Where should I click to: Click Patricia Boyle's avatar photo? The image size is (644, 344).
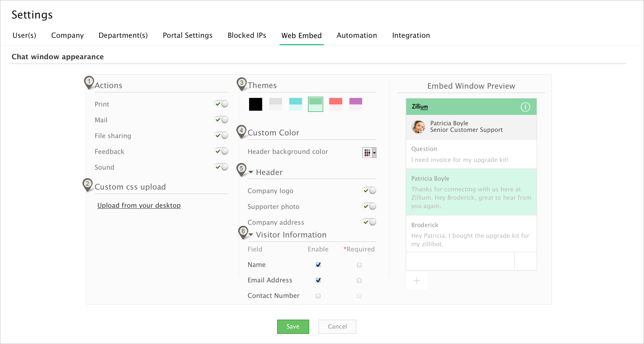(418, 127)
